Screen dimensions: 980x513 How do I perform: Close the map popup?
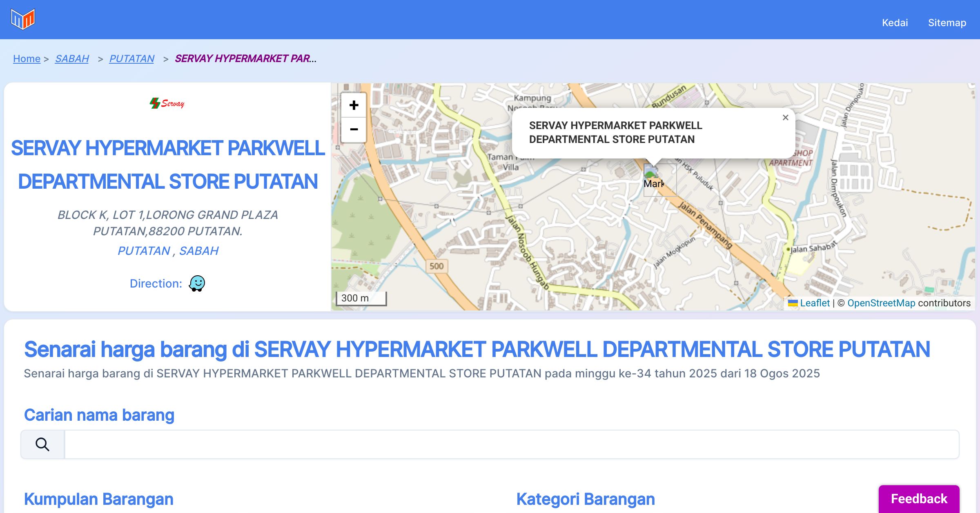[785, 118]
